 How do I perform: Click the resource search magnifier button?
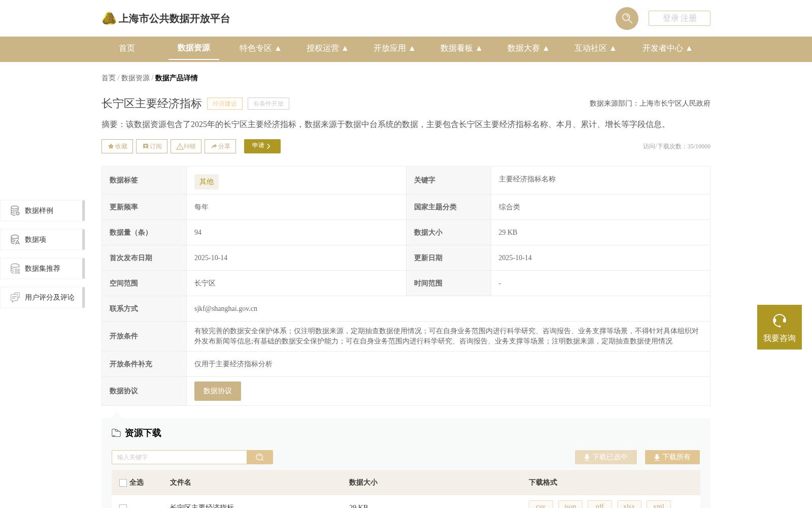260,457
